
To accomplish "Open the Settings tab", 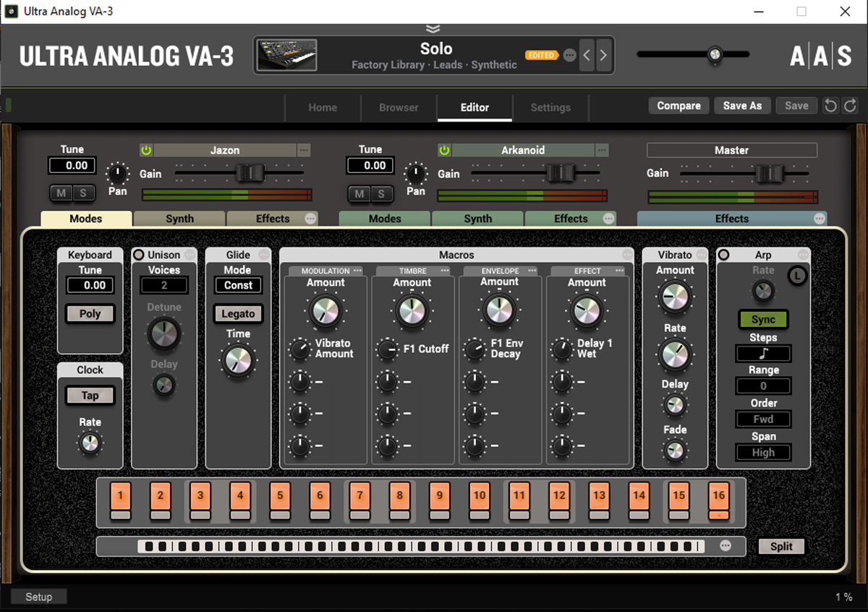I will coord(550,107).
